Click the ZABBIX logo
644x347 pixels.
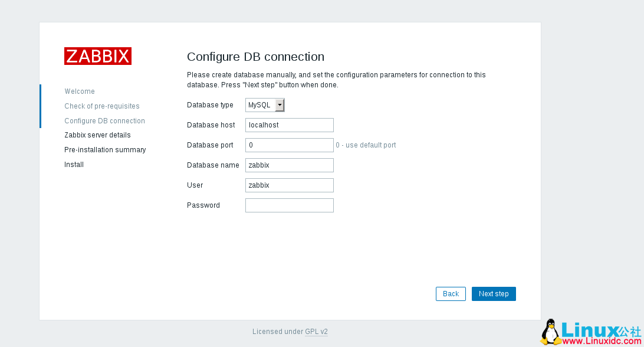tap(98, 56)
